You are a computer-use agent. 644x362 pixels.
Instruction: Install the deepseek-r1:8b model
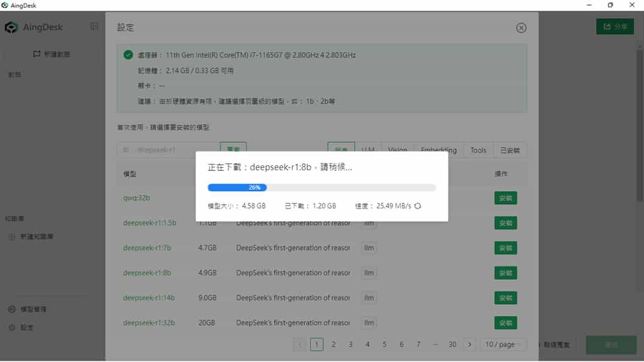click(505, 273)
